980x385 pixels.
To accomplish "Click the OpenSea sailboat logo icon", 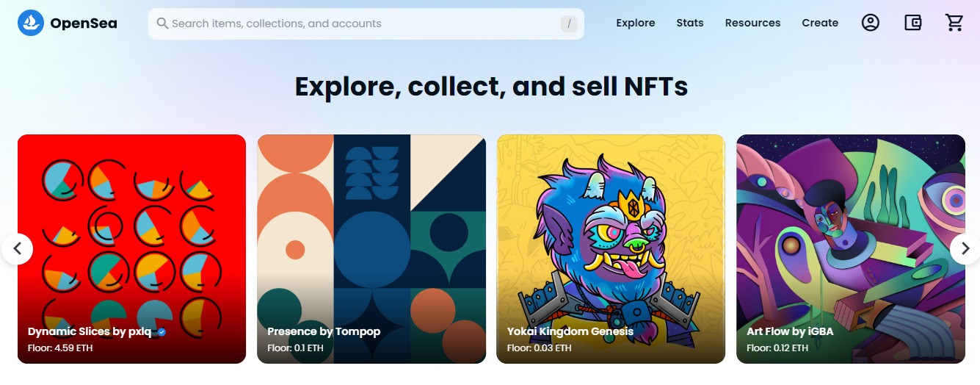I will [x=31, y=24].
